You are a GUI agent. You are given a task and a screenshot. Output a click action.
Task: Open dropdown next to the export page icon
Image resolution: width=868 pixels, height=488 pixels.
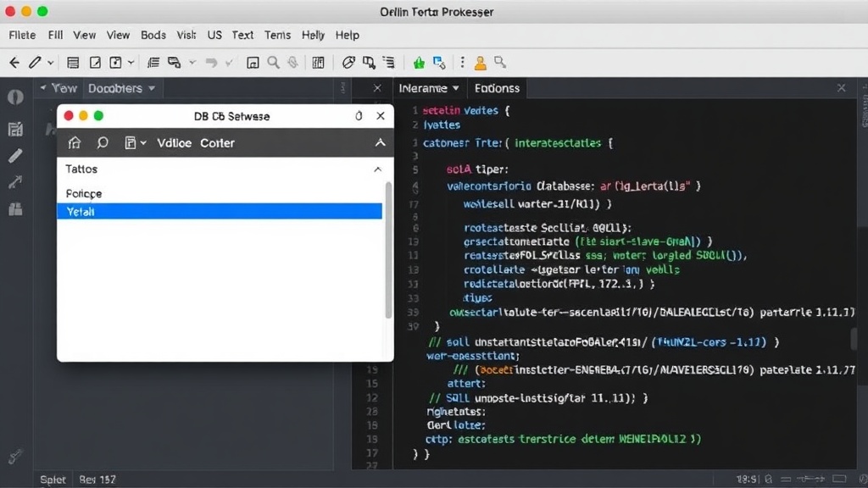tap(131, 63)
